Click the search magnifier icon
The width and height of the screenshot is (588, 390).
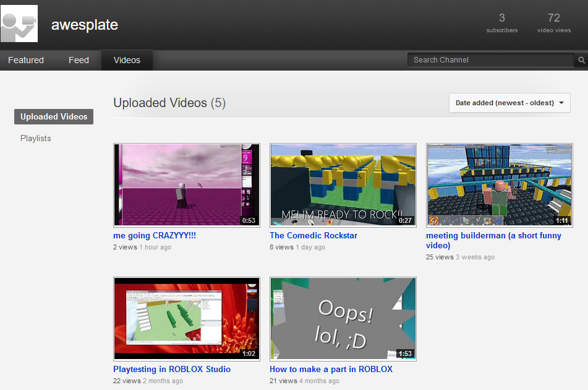pyautogui.click(x=581, y=60)
